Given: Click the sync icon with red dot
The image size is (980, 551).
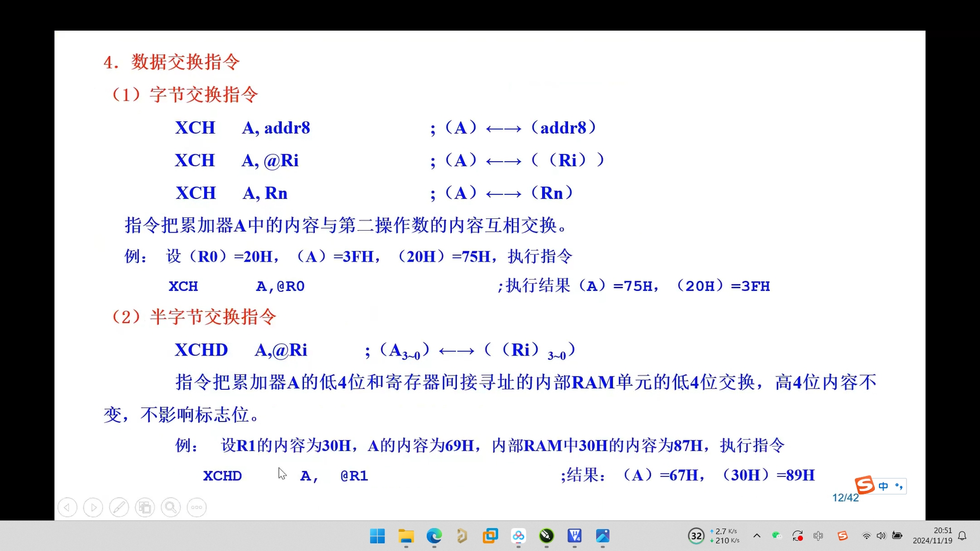Looking at the screenshot, I should [797, 536].
